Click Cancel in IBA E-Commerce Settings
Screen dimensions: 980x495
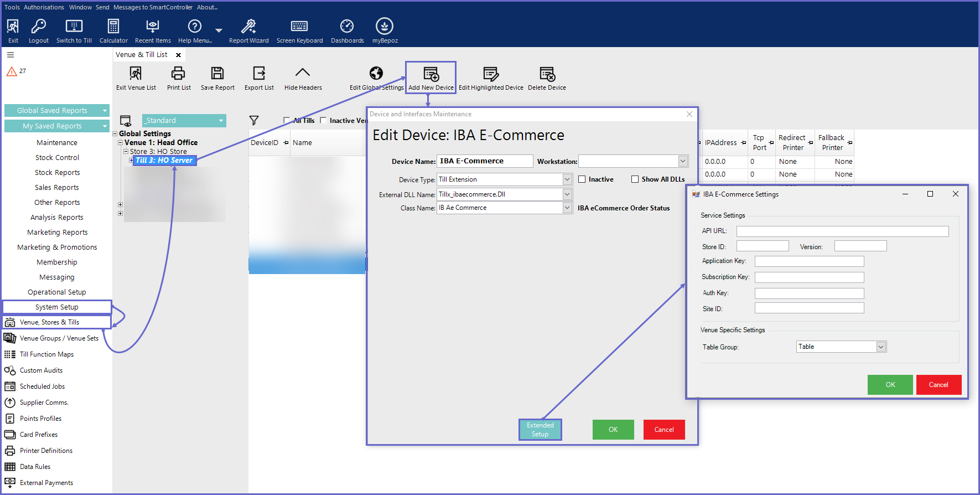click(938, 385)
